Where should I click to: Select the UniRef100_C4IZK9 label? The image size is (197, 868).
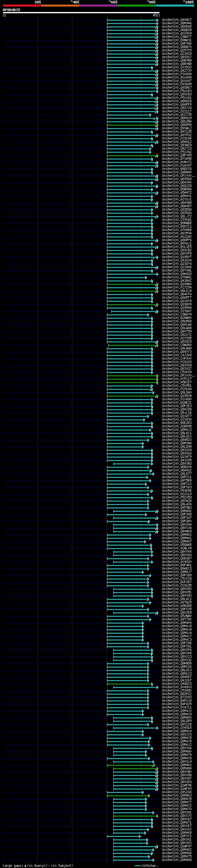tap(176, 355)
